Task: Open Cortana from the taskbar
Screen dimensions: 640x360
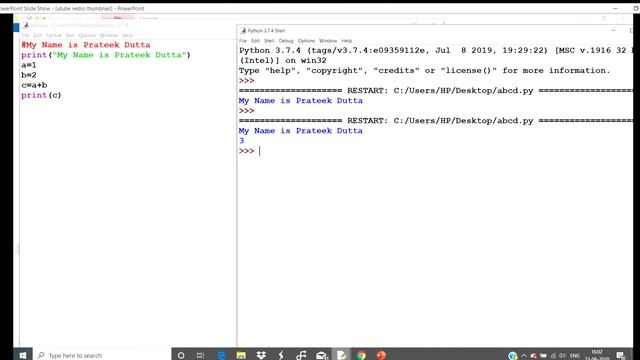Action: tap(181, 355)
